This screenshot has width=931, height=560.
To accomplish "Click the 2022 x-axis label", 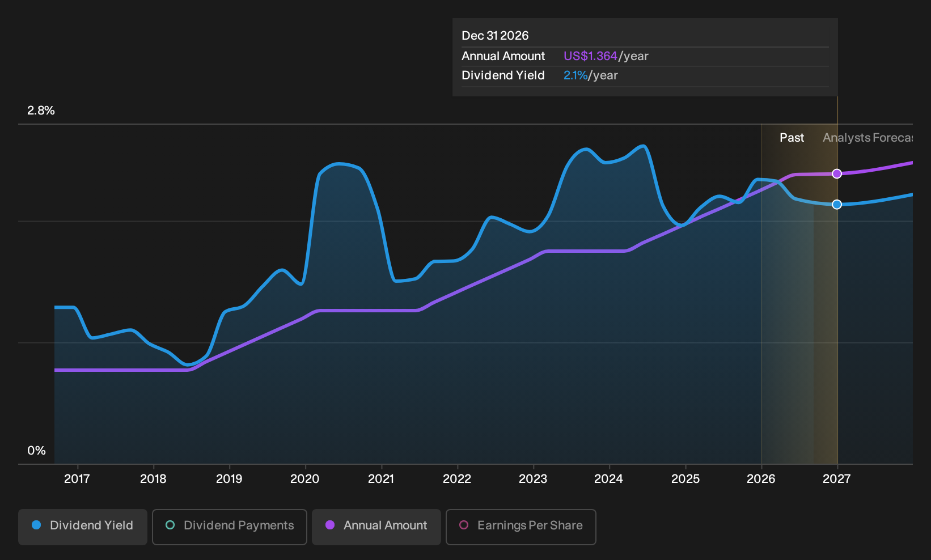I will [x=457, y=479].
